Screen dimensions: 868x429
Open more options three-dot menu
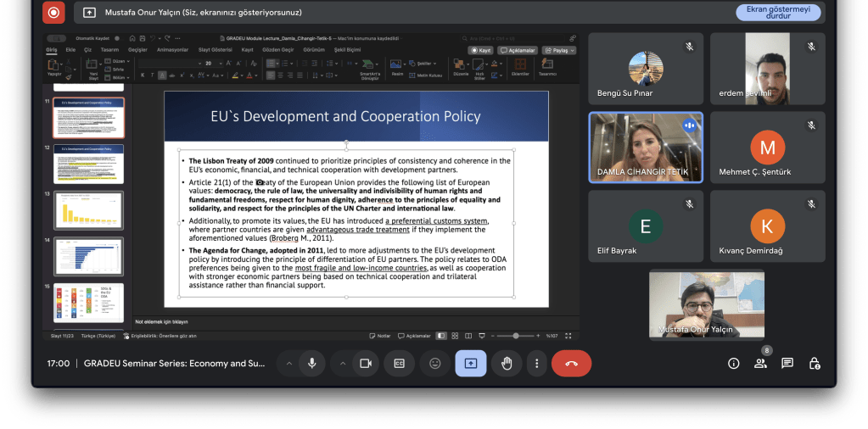coord(536,363)
